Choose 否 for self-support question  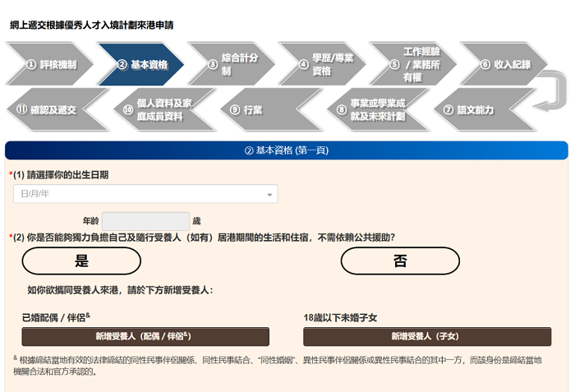400,261
